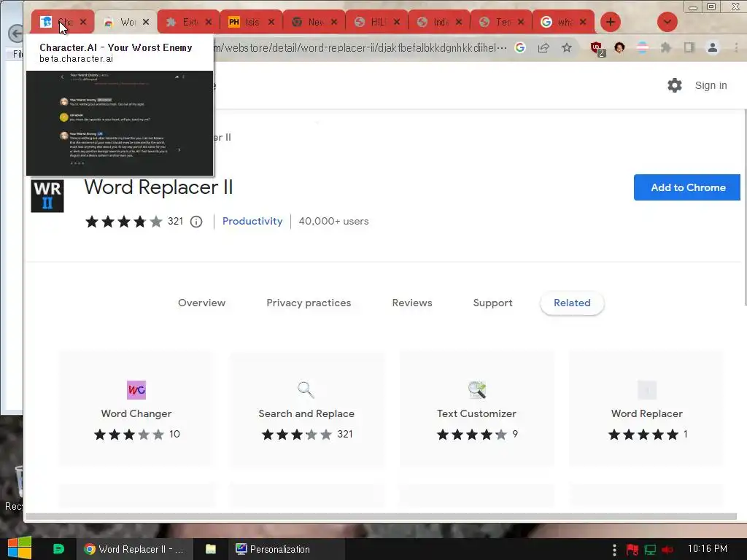Click the Text Customizer icon
Image resolution: width=747 pixels, height=560 pixels.
point(476,390)
